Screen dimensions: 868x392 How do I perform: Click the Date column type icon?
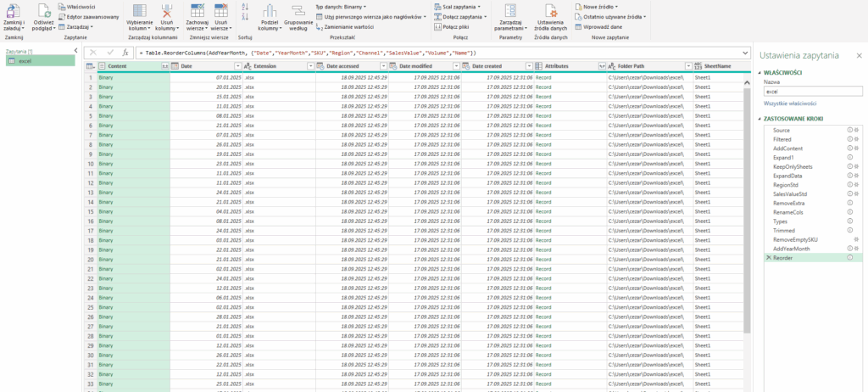click(175, 66)
